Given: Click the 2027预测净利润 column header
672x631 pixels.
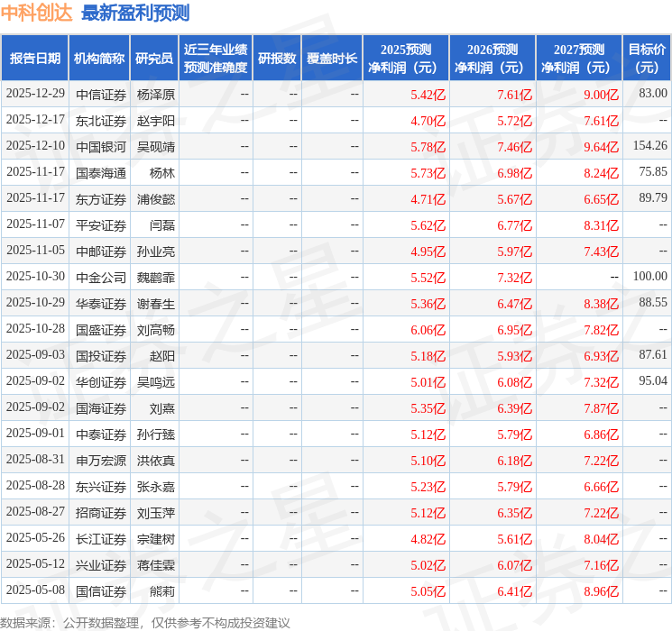Looking at the screenshot, I should [579, 59].
